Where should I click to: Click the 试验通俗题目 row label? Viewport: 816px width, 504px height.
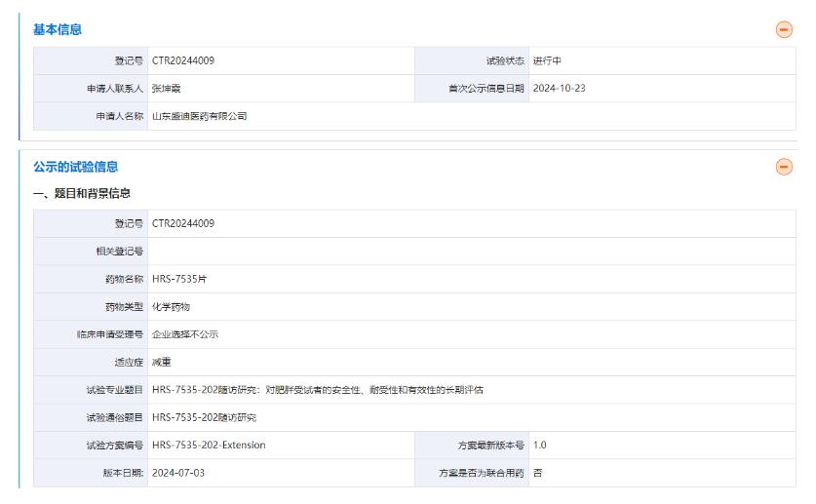(x=114, y=417)
